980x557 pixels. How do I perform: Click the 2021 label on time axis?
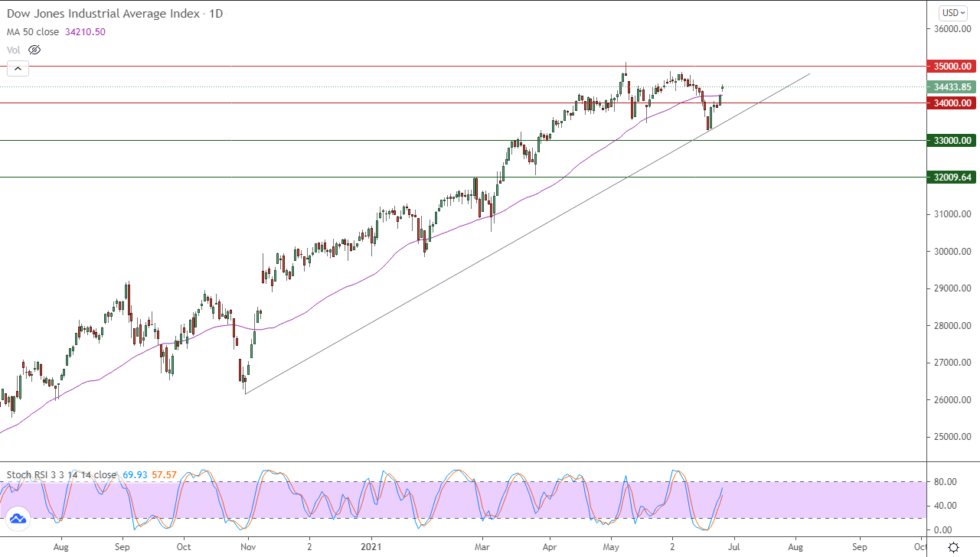(x=371, y=548)
